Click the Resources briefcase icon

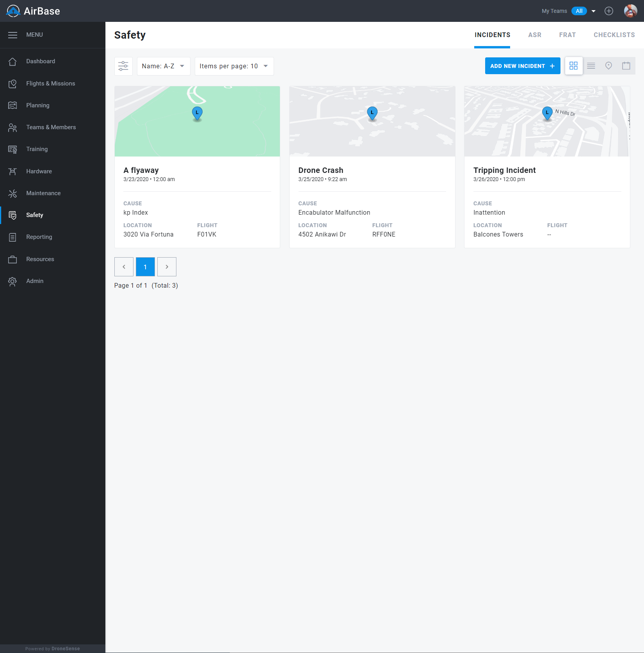12,259
